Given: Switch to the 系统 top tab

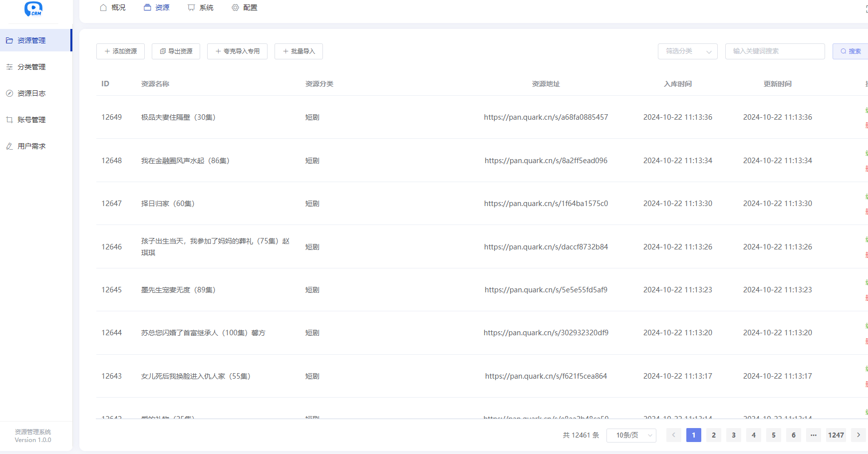Looking at the screenshot, I should click(x=201, y=7).
